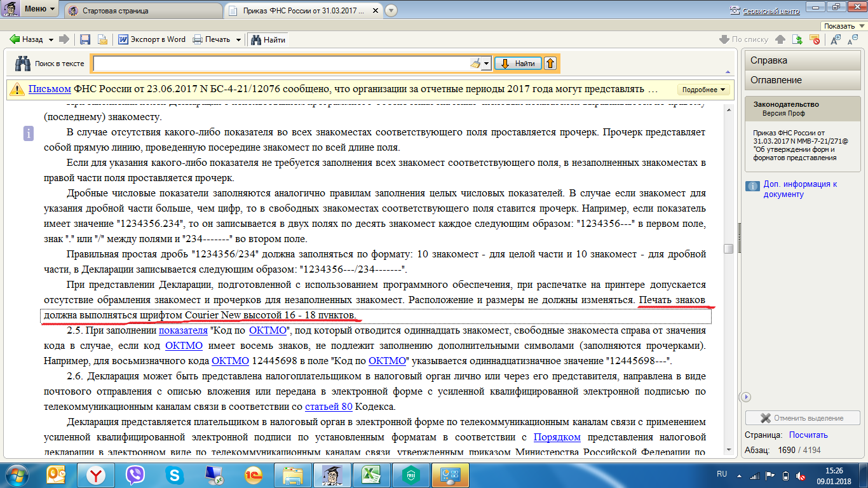Expand the Подробнее dropdown in the notice

click(705, 90)
